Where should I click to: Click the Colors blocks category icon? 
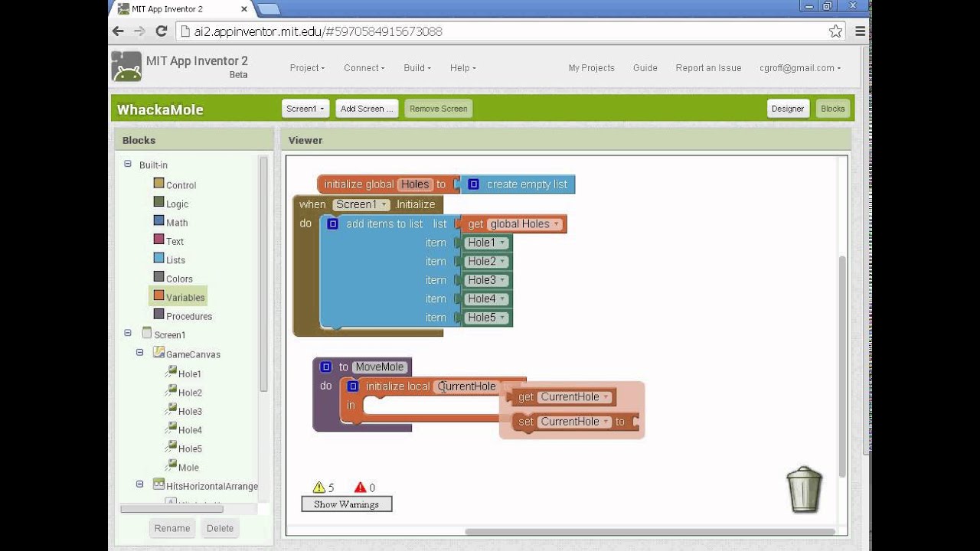[158, 277]
